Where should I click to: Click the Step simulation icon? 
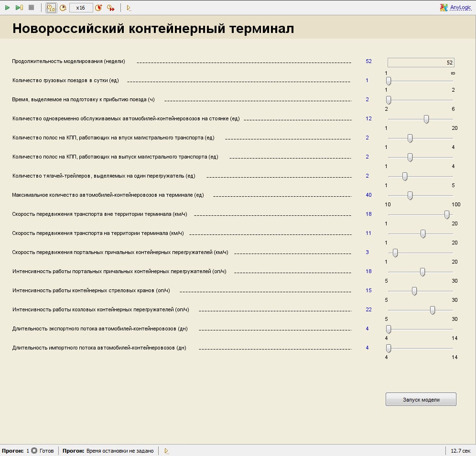(19, 8)
